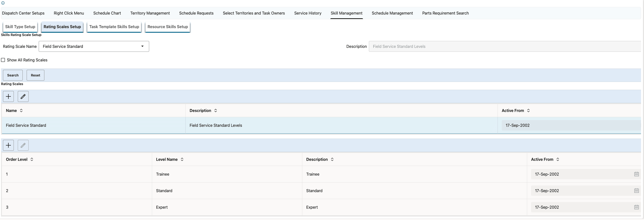Open calendar picker for Expert level

[636, 207]
